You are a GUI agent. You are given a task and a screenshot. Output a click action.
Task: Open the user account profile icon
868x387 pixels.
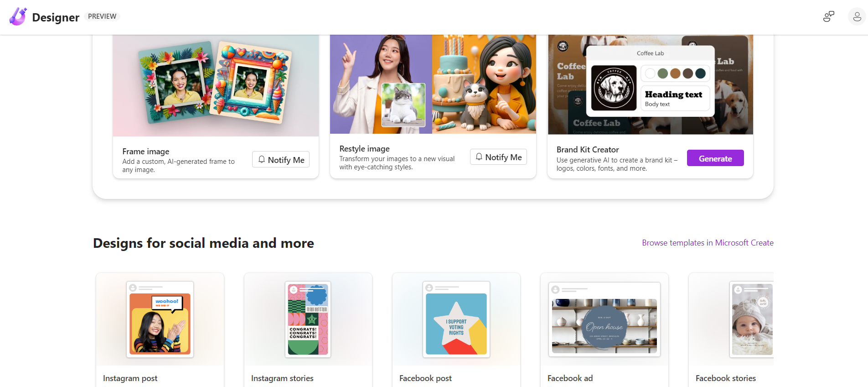857,17
